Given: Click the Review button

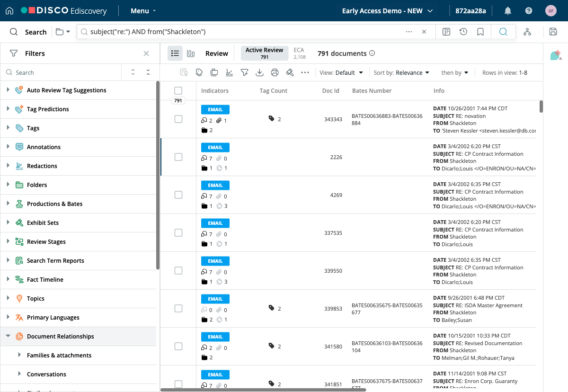Looking at the screenshot, I should point(217,53).
